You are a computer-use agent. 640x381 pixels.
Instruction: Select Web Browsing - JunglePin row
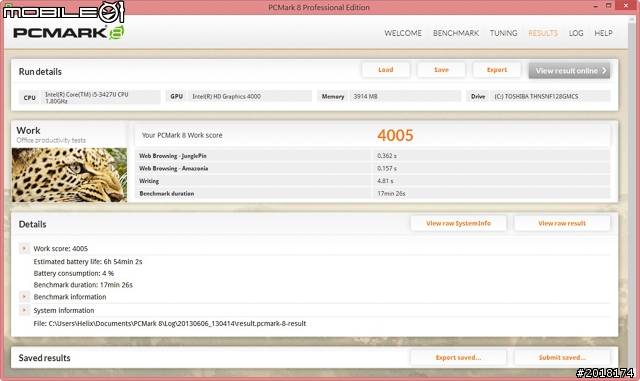372,156
